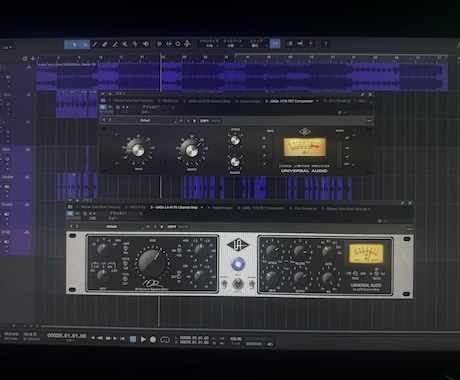
Task: Select the UADx LA-6176 Channel Strip tab in lower window
Action: coord(174,207)
